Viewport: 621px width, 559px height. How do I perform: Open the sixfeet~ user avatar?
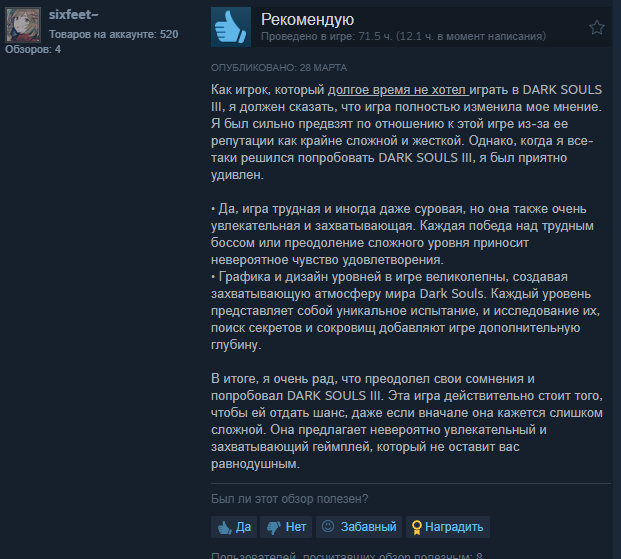23,25
